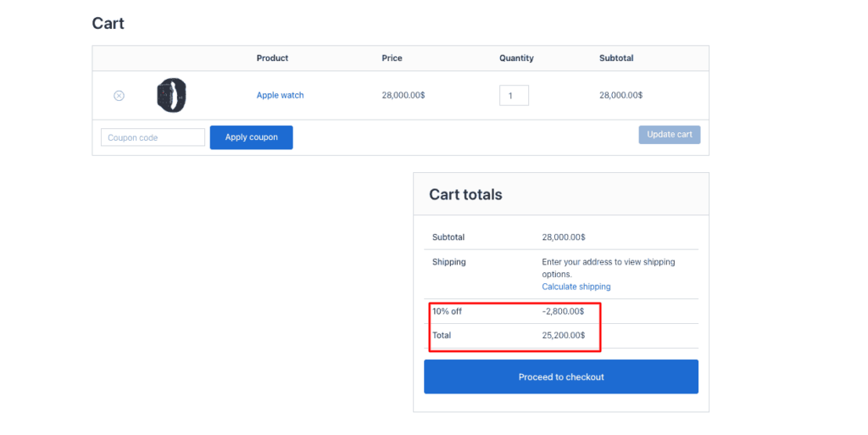The height and width of the screenshot is (435, 868).
Task: Open the Calculate shipping link
Action: (576, 287)
